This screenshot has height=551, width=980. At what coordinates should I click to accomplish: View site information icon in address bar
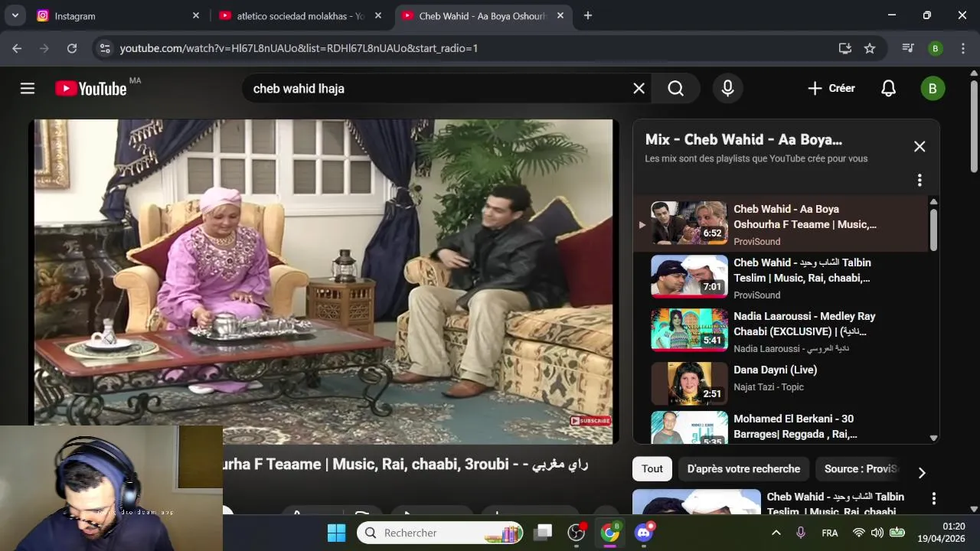coord(105,48)
